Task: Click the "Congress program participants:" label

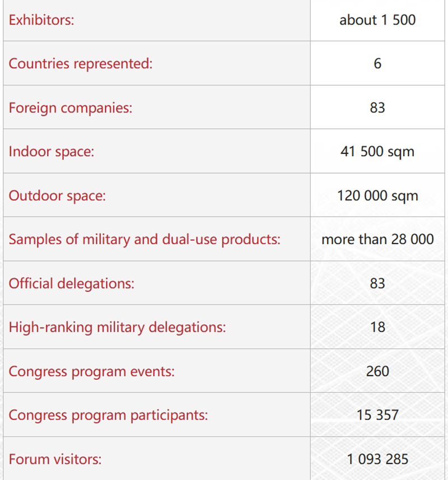Action: (x=108, y=415)
